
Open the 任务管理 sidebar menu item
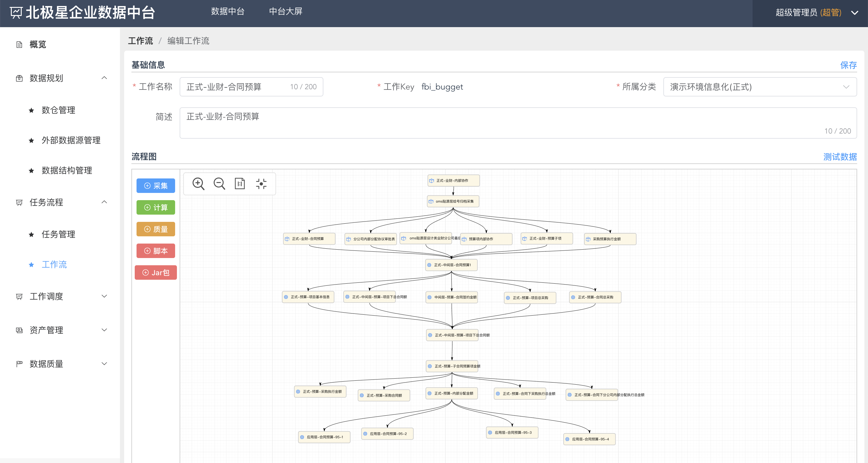(x=58, y=234)
